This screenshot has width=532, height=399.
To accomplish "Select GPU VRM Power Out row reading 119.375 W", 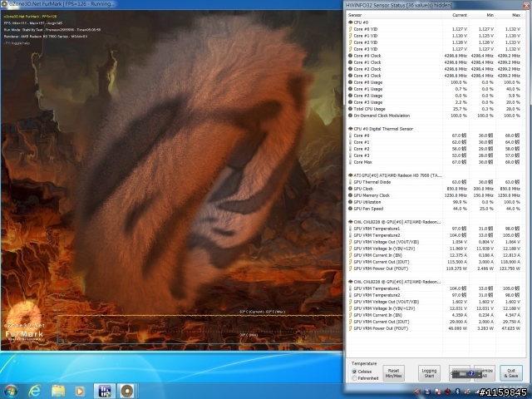I will 434,268.
